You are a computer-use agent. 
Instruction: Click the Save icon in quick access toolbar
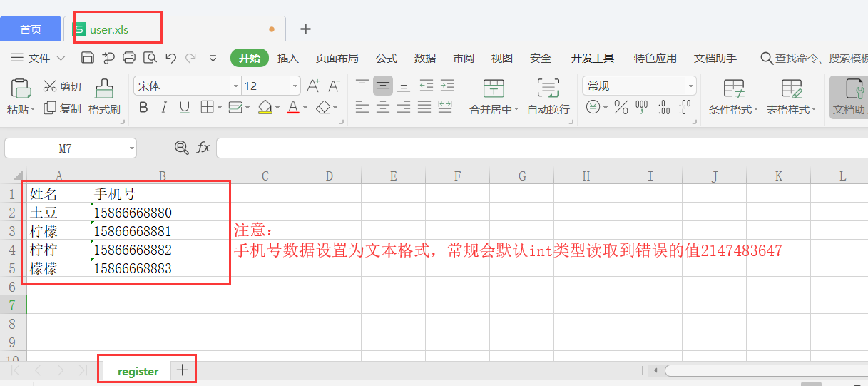pyautogui.click(x=88, y=58)
